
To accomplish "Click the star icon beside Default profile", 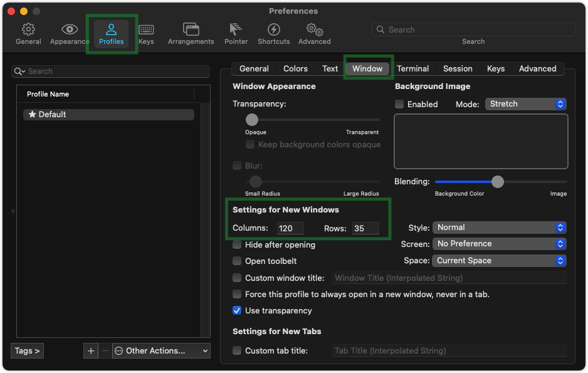I will (32, 114).
